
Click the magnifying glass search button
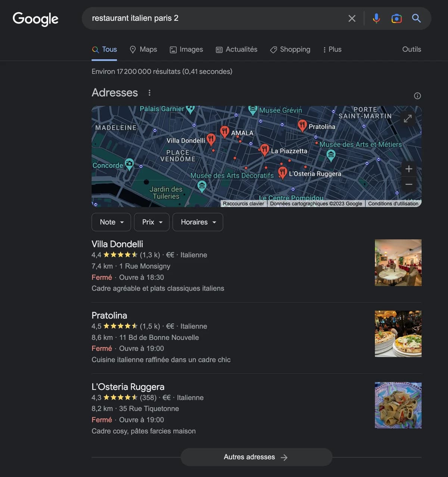[x=416, y=18]
